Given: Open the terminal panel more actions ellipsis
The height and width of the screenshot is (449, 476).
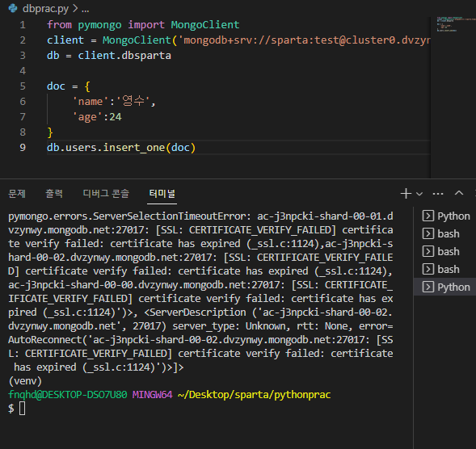Looking at the screenshot, I should tap(438, 194).
